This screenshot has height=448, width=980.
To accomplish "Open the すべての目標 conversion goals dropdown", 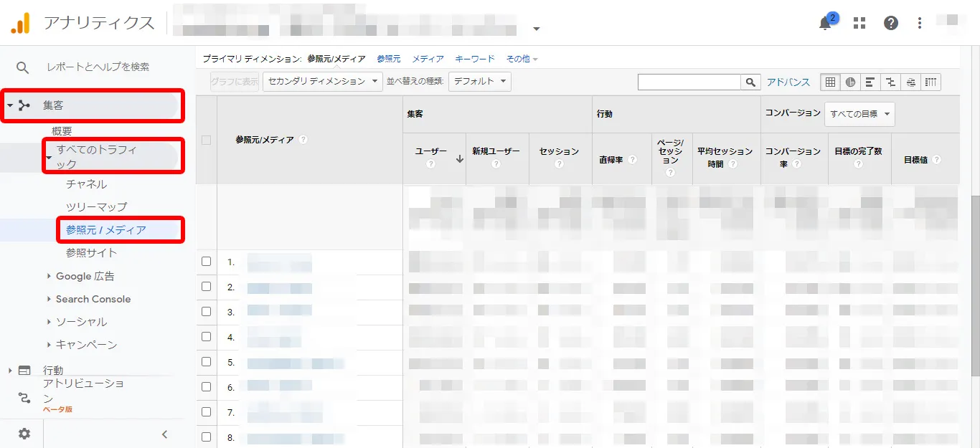I will 860,114.
